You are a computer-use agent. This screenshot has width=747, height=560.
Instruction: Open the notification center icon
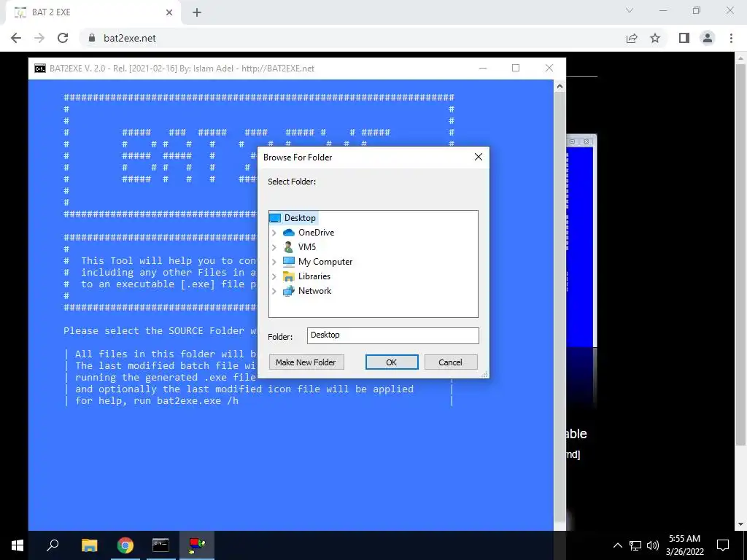tap(723, 545)
